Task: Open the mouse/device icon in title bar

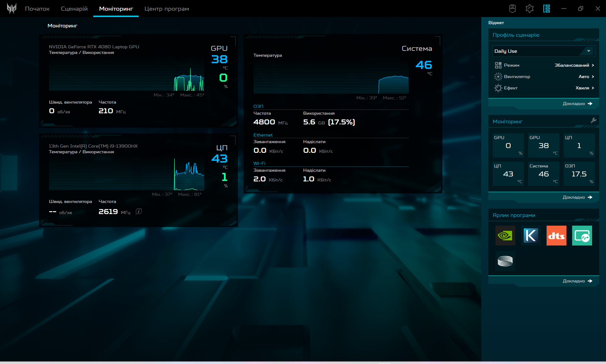Action: [x=512, y=9]
